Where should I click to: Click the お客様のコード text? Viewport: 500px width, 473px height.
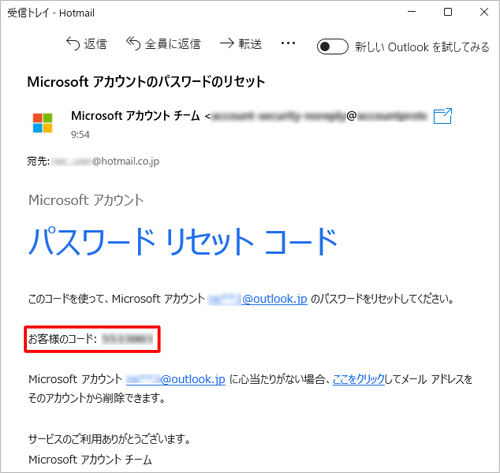click(62, 339)
